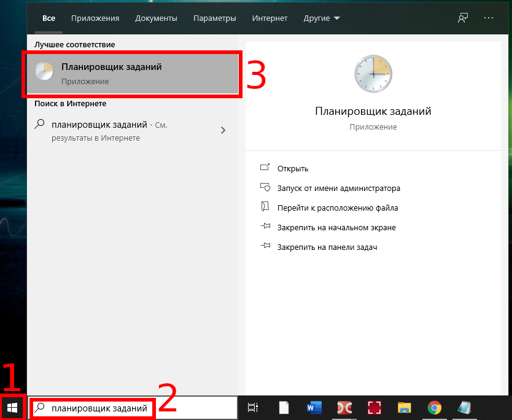This screenshot has height=420, width=512.
Task: Launch Microsoft Word from the taskbar
Action: tap(314, 408)
